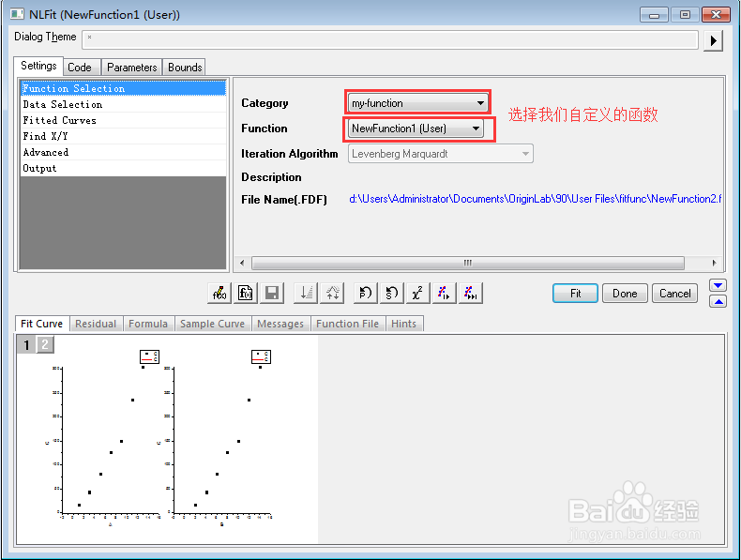This screenshot has height=560, width=741.
Task: Click the legend icon on the right graph
Action: [261, 356]
